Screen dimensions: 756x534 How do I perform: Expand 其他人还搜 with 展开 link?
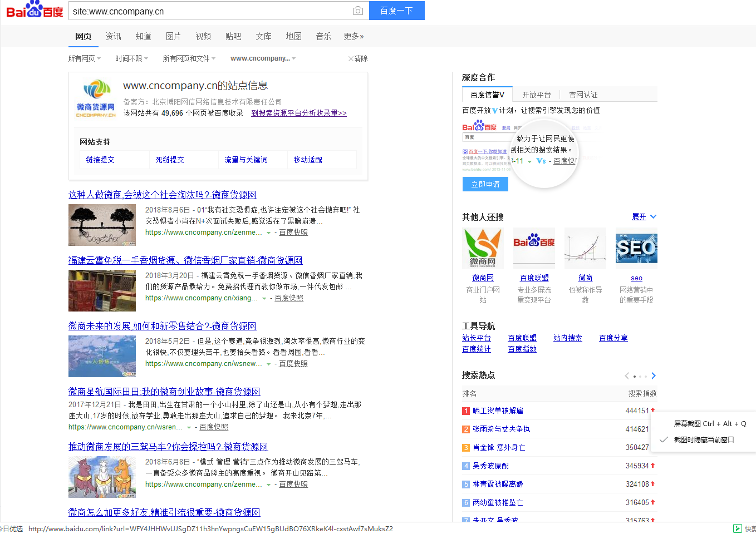(x=644, y=217)
